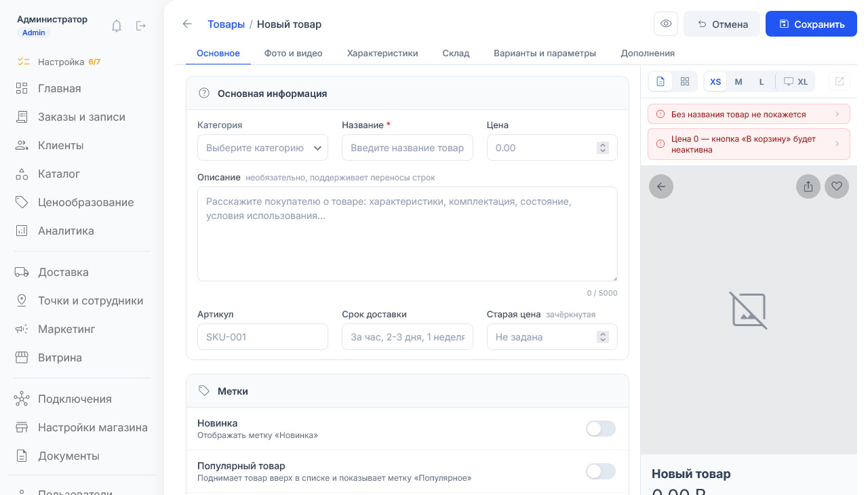This screenshot has width=868, height=495.
Task: Click the Название input field
Action: [x=408, y=148]
